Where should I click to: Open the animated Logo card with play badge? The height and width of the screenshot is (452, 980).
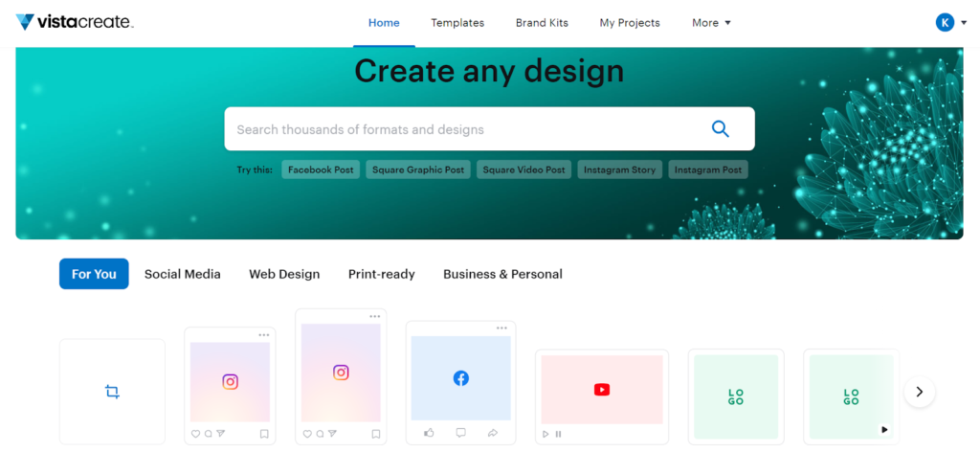pos(851,396)
